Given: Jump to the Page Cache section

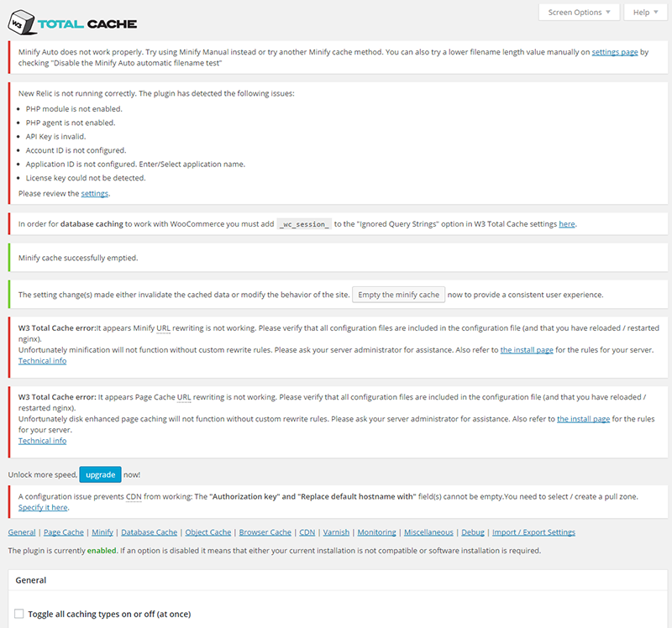Looking at the screenshot, I should tap(64, 532).
